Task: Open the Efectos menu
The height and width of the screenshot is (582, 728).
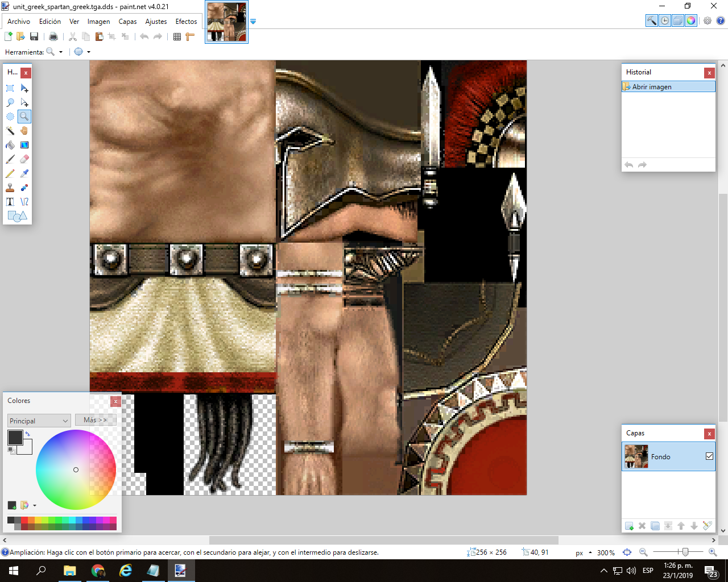Action: (186, 22)
